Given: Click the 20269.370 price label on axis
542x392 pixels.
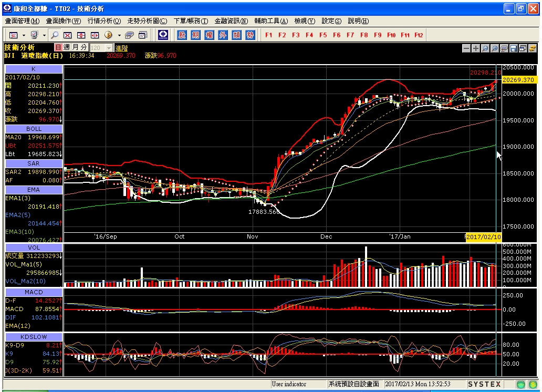Looking at the screenshot, I should 518,80.
